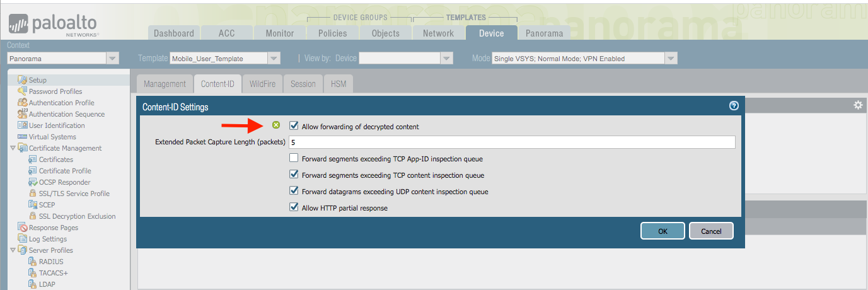Click the OCSP Responder icon
This screenshot has height=290, width=868.
coord(33,182)
